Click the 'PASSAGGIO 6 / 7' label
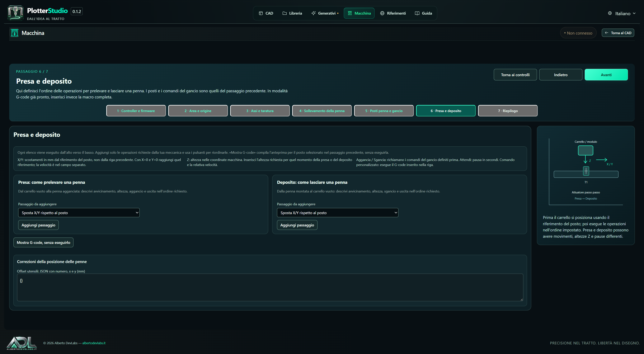The image size is (644, 354). [32, 72]
